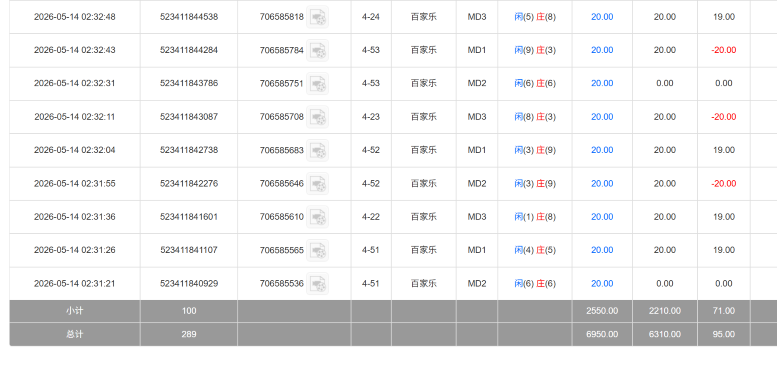Open game record icon beside 706585646
777x366 pixels.
coord(317,183)
